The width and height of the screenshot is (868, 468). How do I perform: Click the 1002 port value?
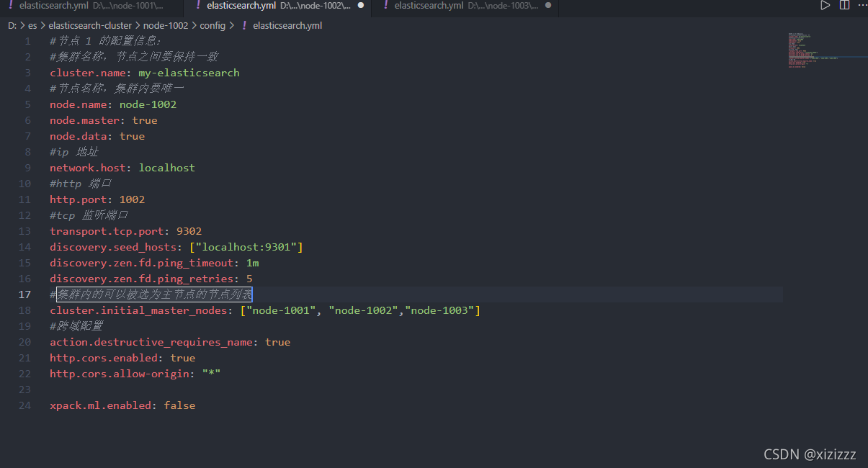(x=133, y=199)
